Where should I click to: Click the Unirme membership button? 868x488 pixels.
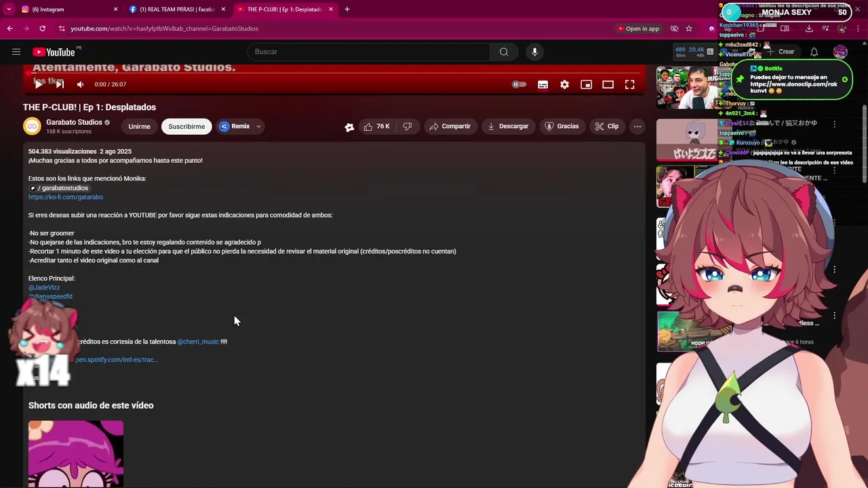click(x=139, y=126)
